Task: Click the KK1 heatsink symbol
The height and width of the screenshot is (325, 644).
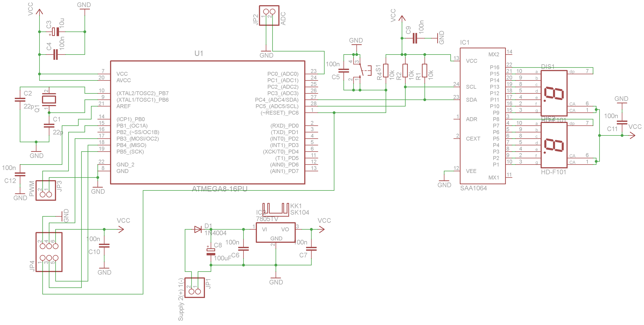Action: 276,210
